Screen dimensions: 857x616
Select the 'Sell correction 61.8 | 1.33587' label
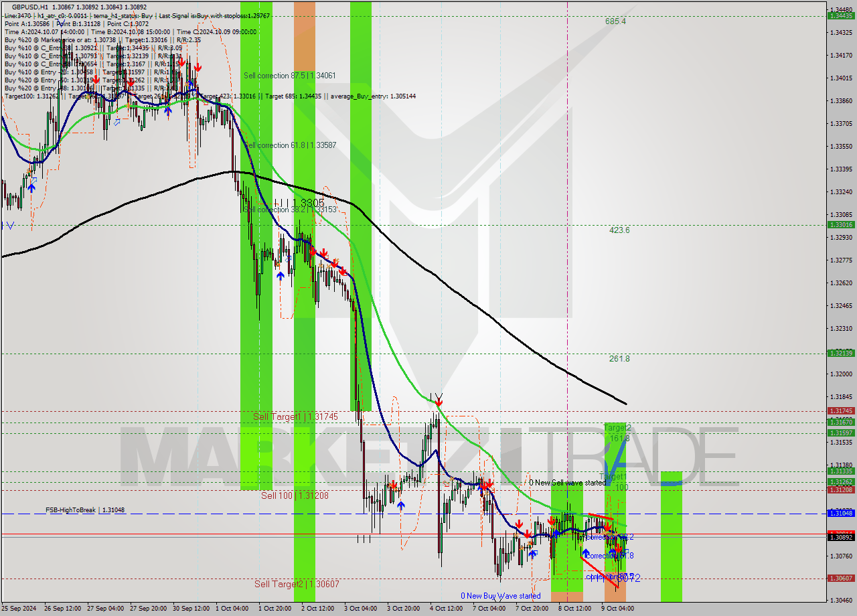click(x=290, y=145)
